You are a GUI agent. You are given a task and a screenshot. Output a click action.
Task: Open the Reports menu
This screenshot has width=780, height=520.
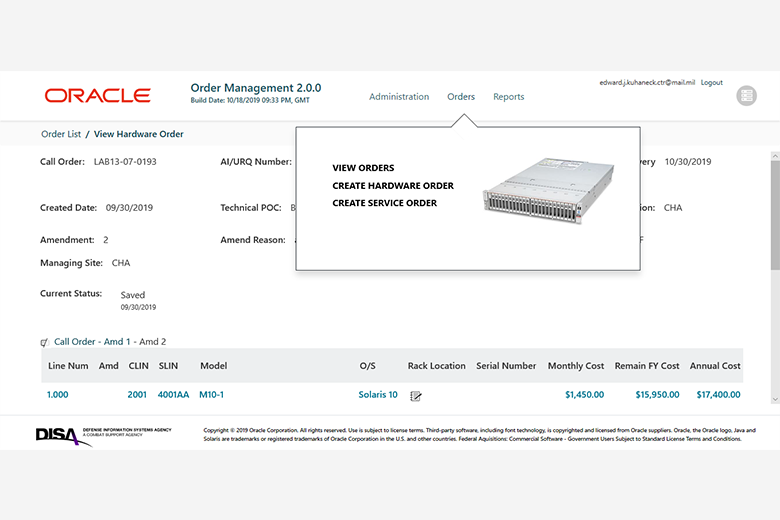(508, 97)
